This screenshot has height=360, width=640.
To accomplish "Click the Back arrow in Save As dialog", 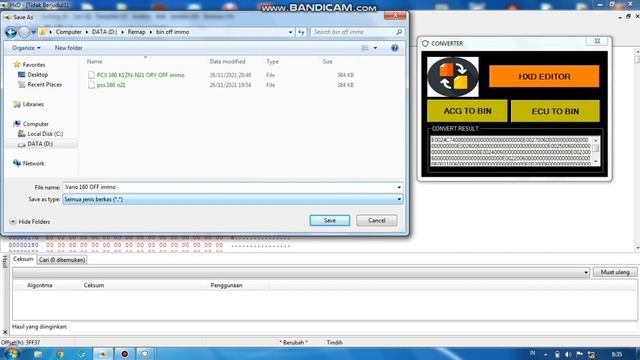I will tap(11, 32).
